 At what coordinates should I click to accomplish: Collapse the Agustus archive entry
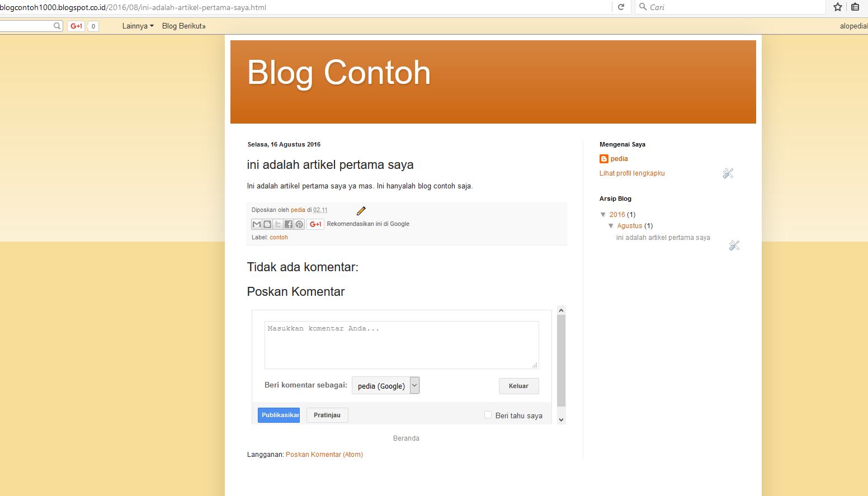coord(611,226)
